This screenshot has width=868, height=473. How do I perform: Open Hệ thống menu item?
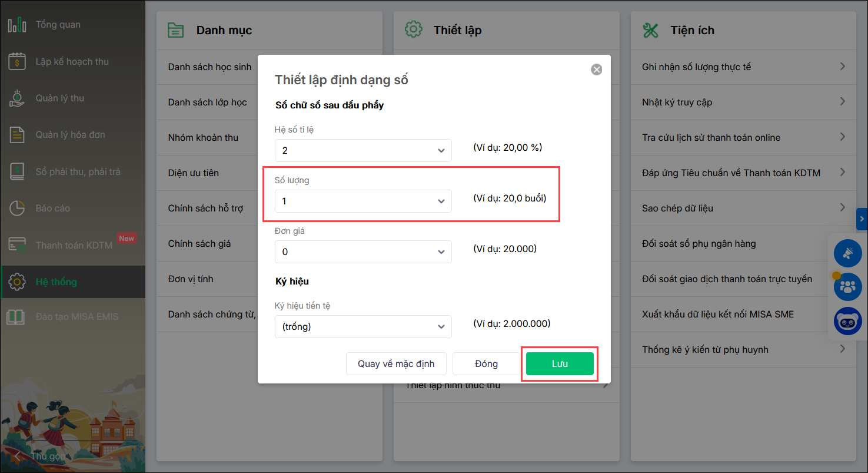pos(72,282)
